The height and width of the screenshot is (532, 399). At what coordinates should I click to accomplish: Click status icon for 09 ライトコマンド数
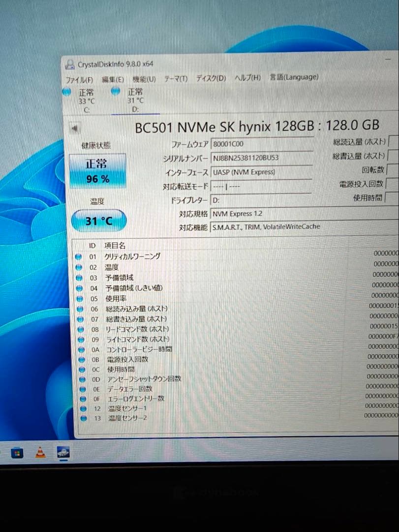[81, 339]
